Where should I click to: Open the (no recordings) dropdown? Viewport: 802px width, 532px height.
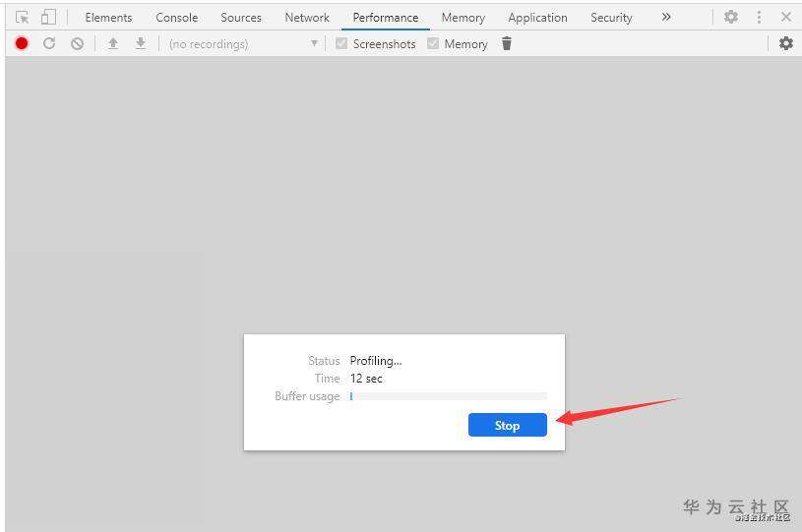click(x=243, y=44)
